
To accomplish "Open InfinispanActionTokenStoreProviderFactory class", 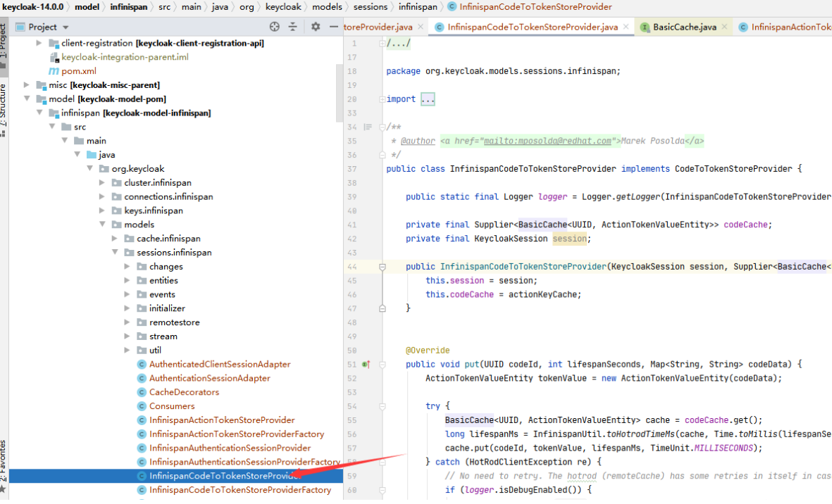I will (x=237, y=434).
